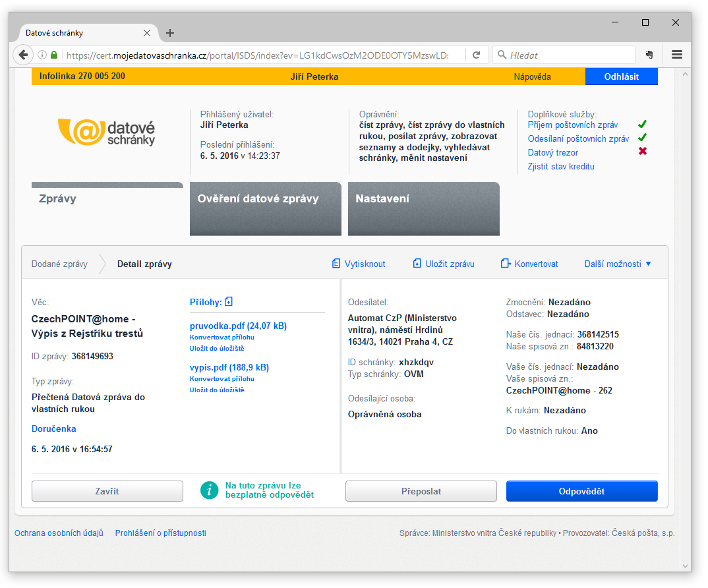The image size is (708, 588).
Task: Click Detail zprávy breadcrumb
Action: [144, 264]
